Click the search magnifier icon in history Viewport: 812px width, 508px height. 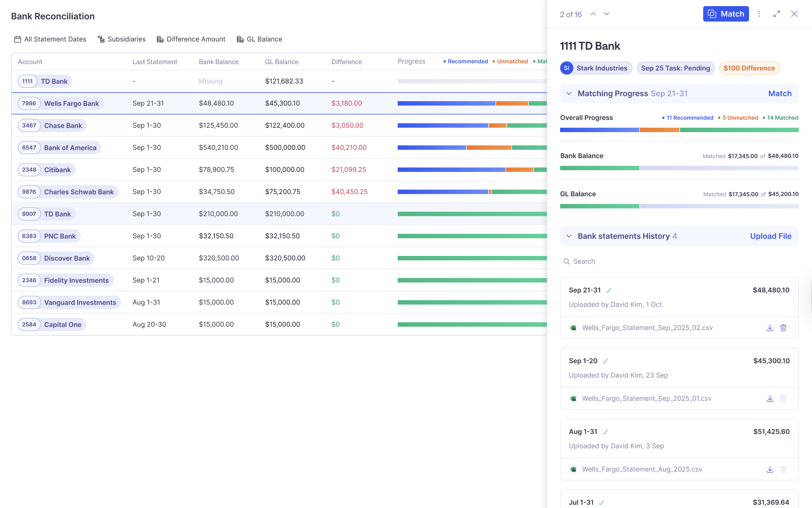567,261
